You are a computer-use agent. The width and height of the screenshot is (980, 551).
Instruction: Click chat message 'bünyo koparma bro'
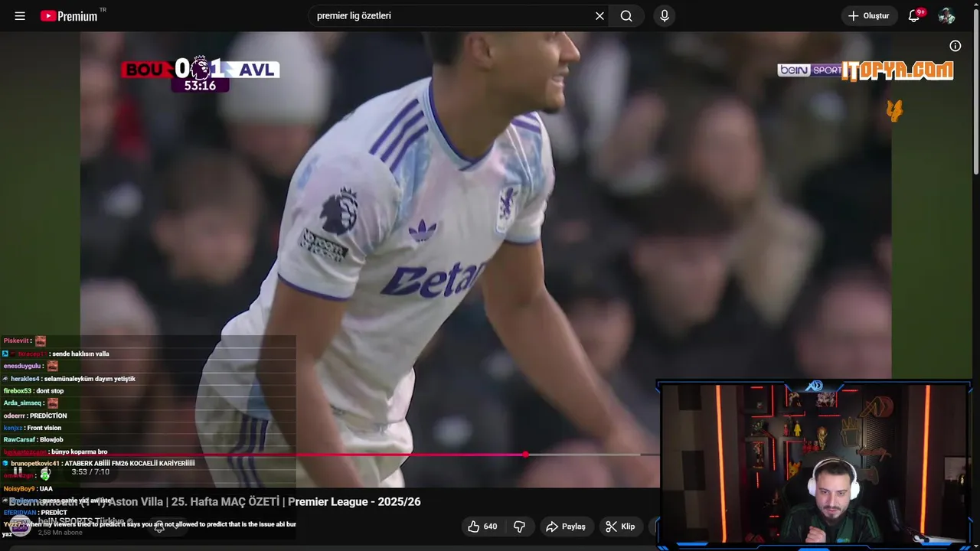pos(80,452)
